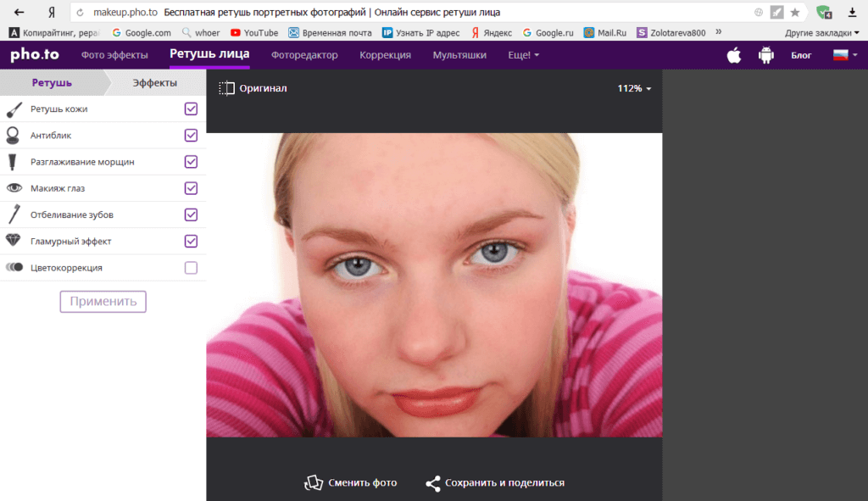This screenshot has height=501, width=868.
Task: Uncheck the Ретушь кожи checkbox
Action: pos(191,109)
